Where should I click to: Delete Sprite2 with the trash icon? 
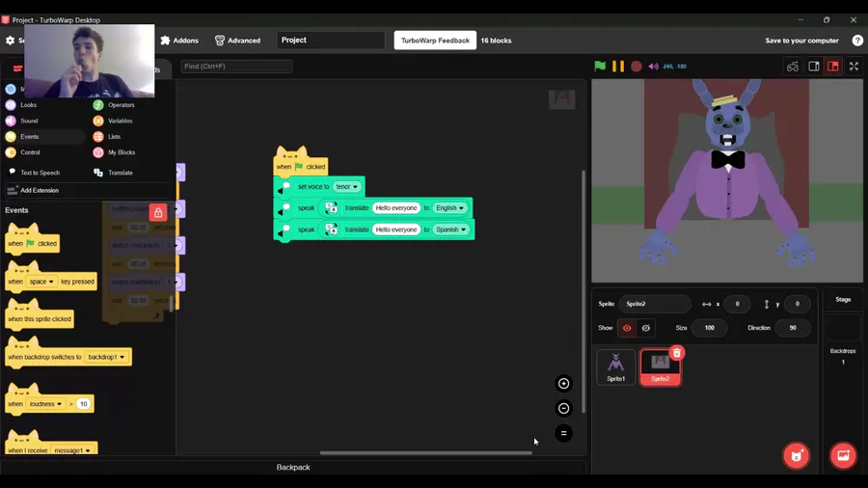[676, 353]
